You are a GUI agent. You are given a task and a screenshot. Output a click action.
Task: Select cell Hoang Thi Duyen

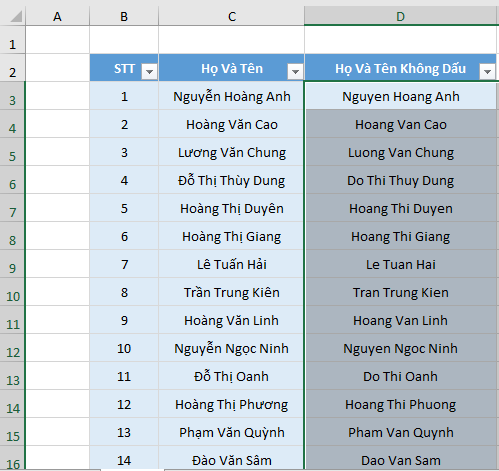[401, 208]
